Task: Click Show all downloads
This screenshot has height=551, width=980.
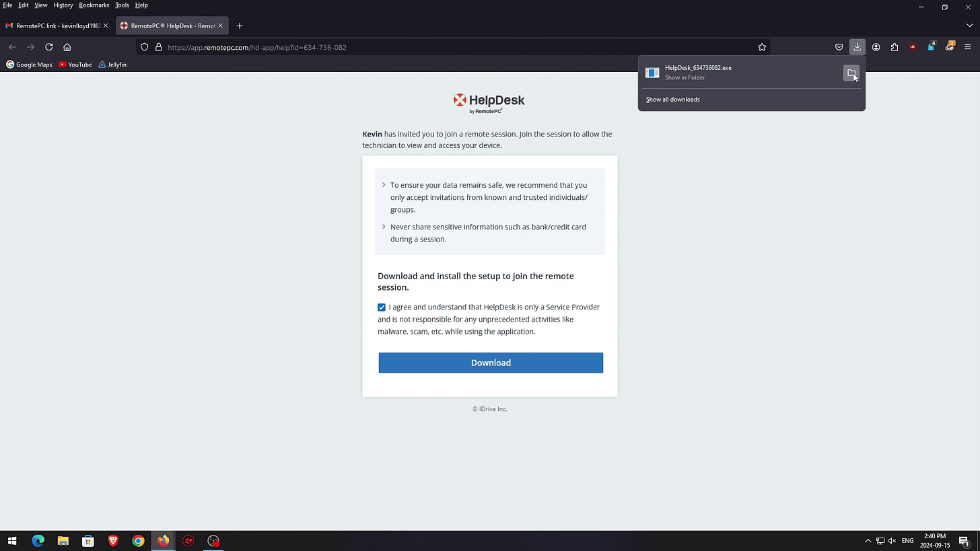Action: coord(672,100)
